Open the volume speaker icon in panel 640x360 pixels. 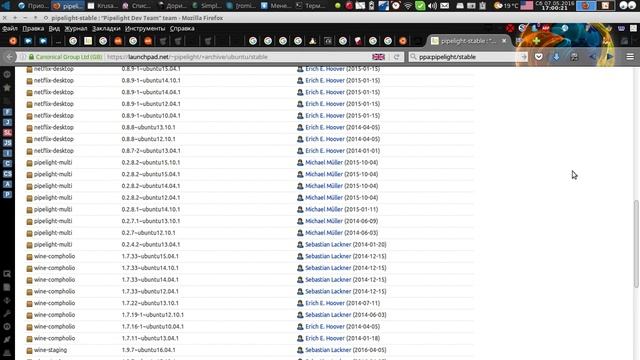432,6
